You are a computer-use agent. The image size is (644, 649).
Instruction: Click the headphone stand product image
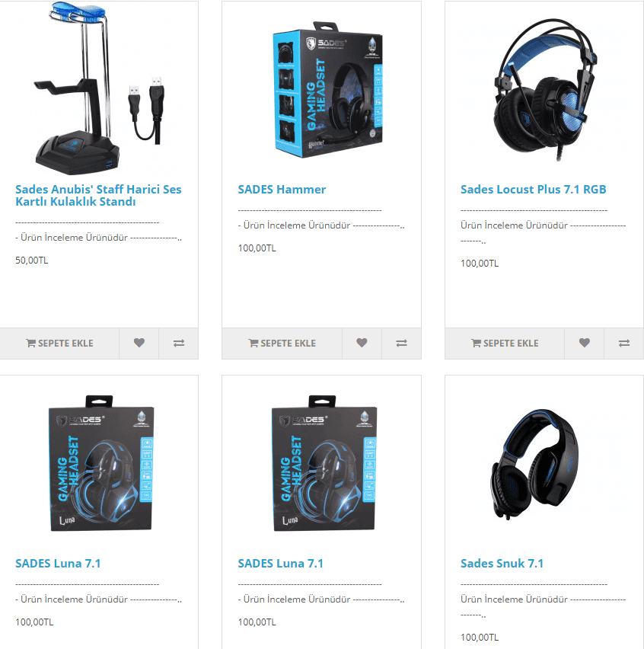[99, 88]
